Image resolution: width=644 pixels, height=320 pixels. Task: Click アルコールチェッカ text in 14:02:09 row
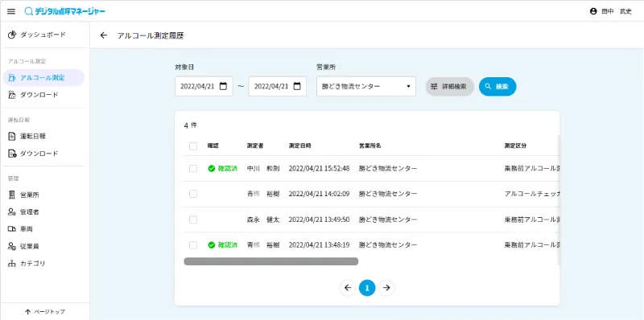pos(532,194)
